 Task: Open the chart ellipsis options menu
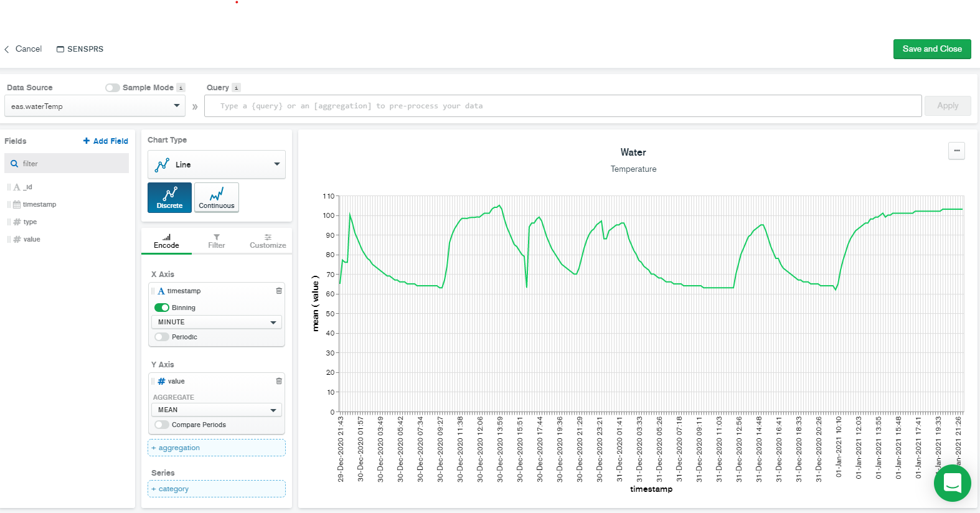point(956,151)
